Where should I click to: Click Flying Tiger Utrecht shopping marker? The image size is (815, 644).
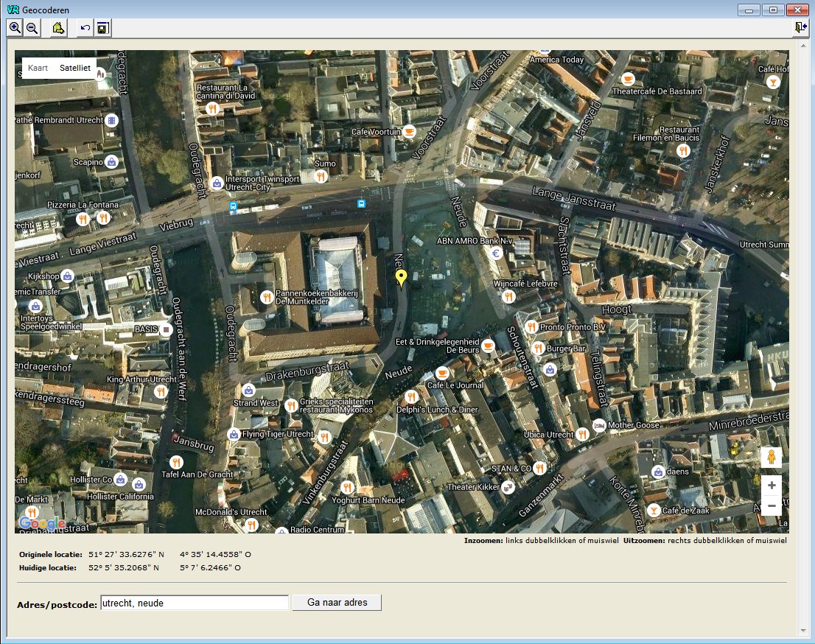coord(234,434)
